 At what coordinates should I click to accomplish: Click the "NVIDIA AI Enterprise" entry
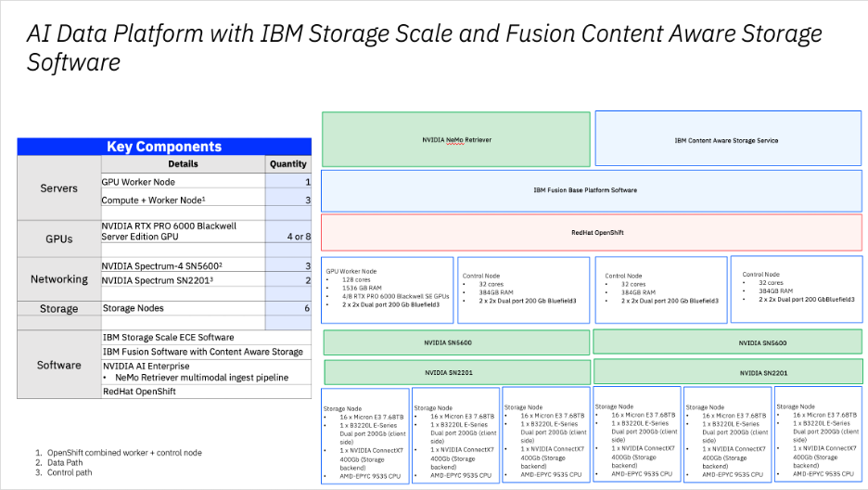tap(147, 366)
